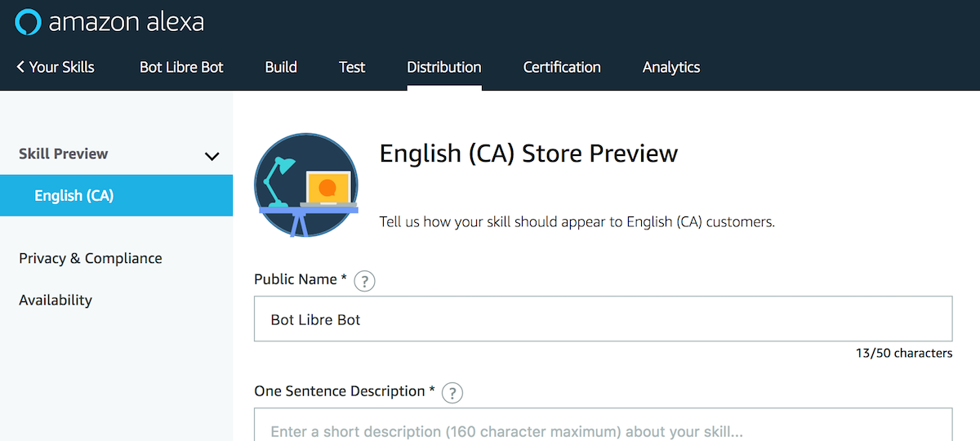Click the 'Tell us how your skill' subtitle

click(577, 222)
